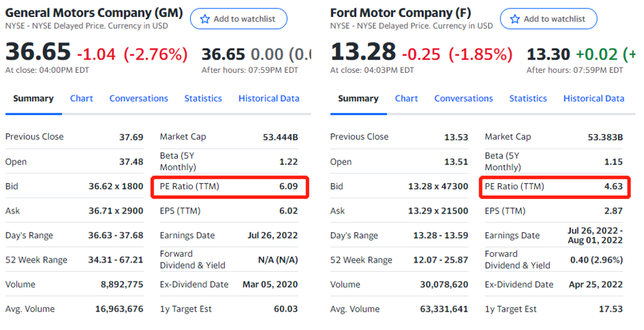Click Ford's Market Cap value 53.383B
The width and height of the screenshot is (644, 330).
click(x=605, y=137)
